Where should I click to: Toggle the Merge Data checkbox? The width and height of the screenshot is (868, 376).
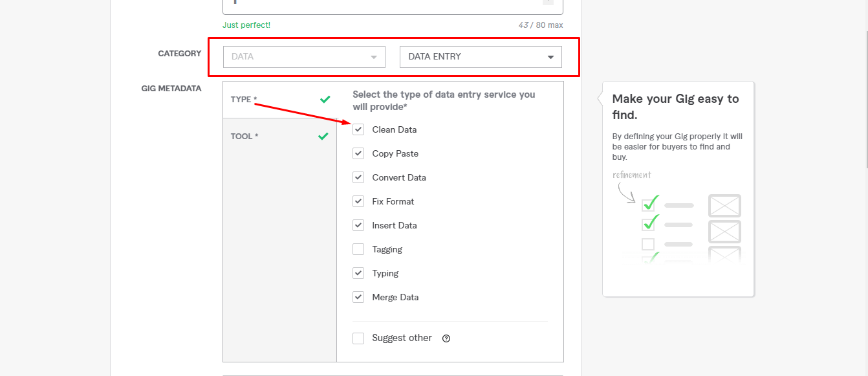[x=358, y=297]
